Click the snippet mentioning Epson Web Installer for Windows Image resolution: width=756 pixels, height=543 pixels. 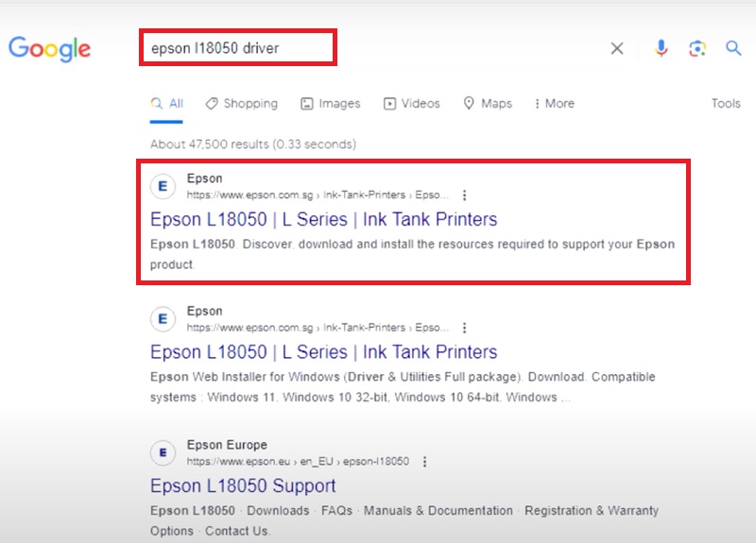403,387
